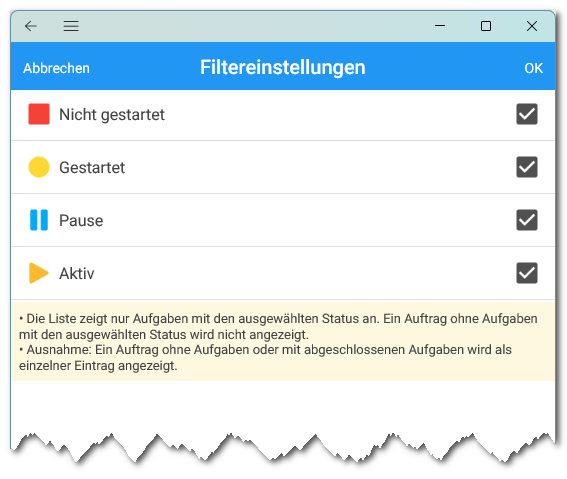Maximize the filter settings window
This screenshot has height=479, width=567.
(x=486, y=26)
